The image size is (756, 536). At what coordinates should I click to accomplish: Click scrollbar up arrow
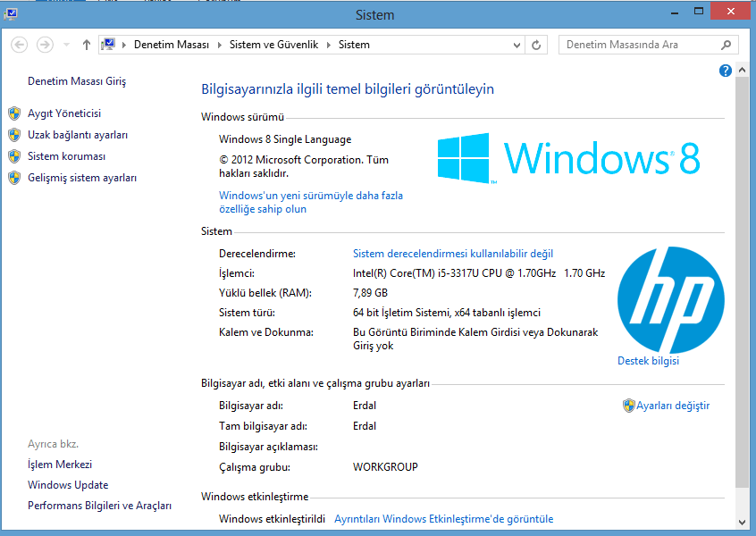(x=742, y=71)
